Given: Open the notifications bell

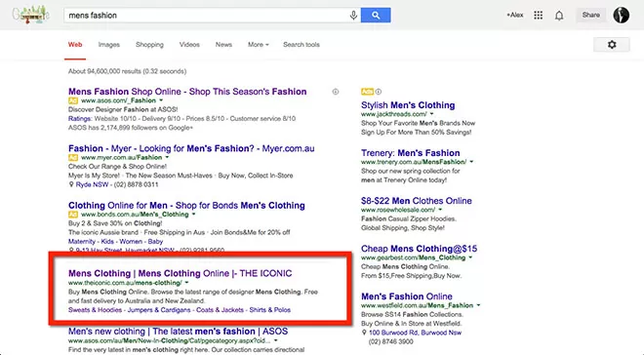Looking at the screenshot, I should point(559,16).
